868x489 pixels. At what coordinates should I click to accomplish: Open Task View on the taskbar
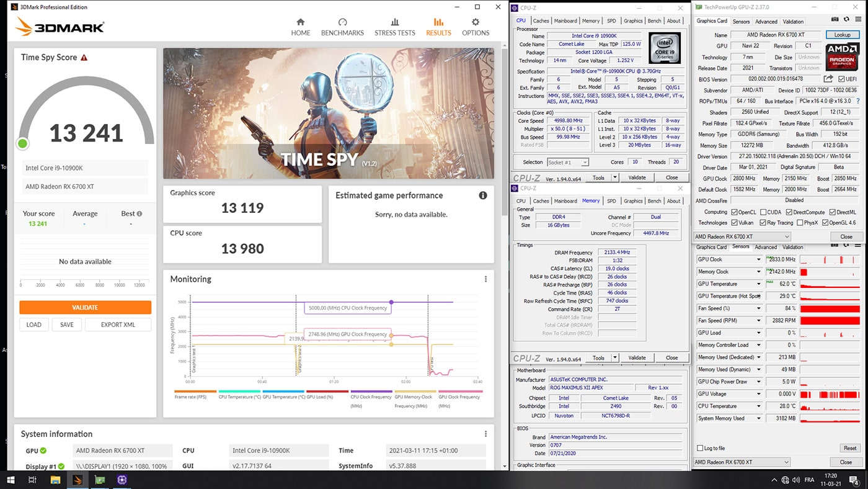[x=32, y=480]
